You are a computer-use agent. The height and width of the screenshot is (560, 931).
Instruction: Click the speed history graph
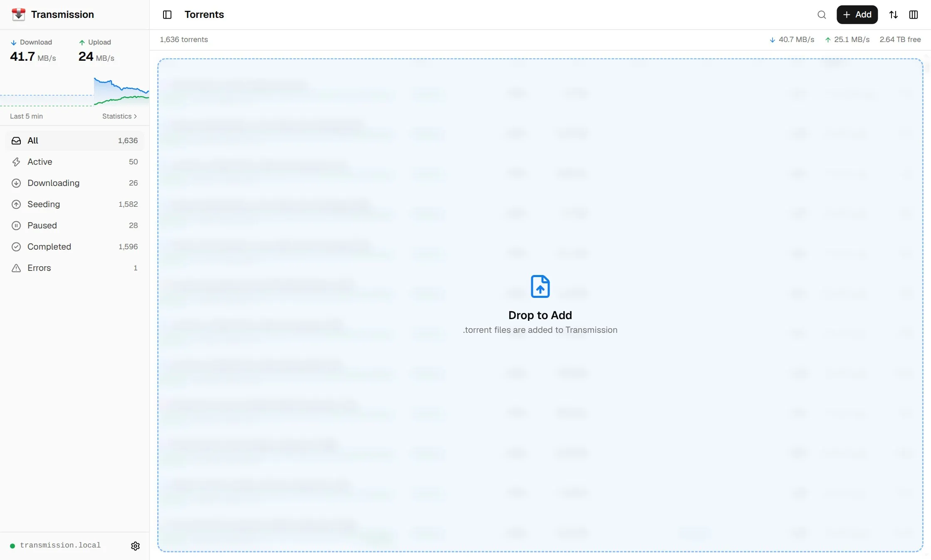74,92
